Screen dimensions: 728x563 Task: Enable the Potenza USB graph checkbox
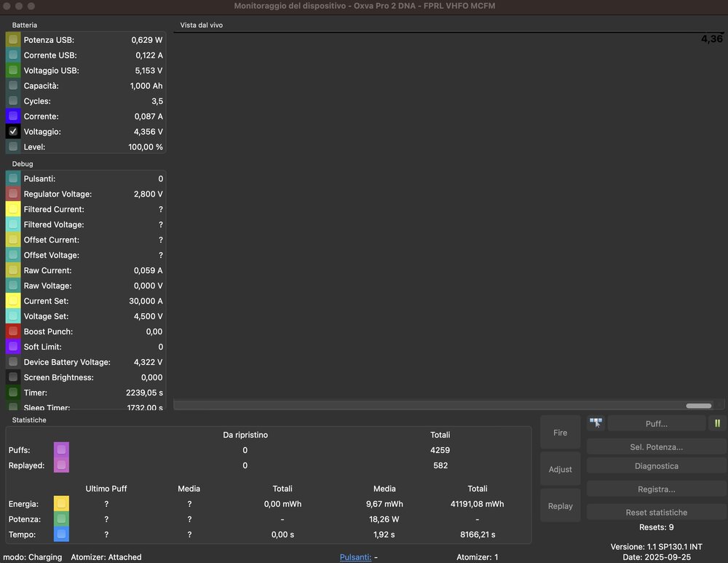click(x=13, y=40)
